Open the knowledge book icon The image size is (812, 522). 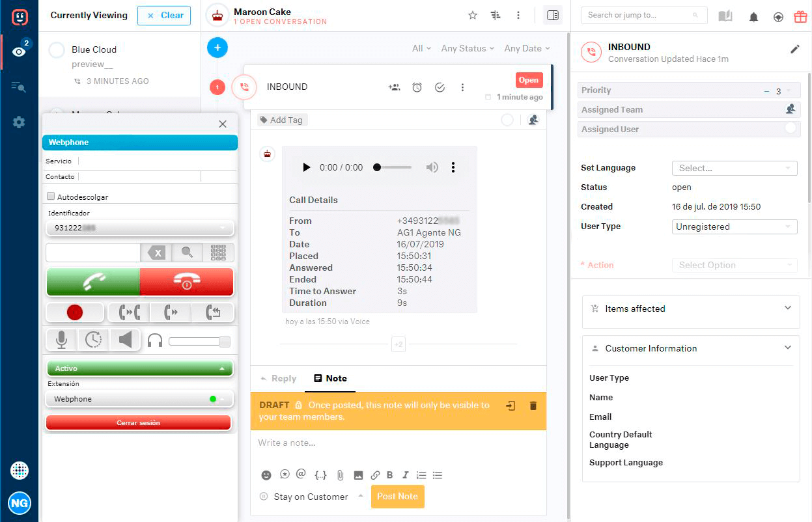tap(725, 16)
